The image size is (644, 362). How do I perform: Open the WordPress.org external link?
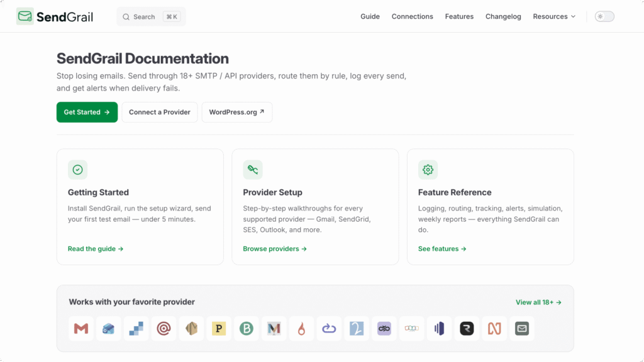pyautogui.click(x=237, y=112)
